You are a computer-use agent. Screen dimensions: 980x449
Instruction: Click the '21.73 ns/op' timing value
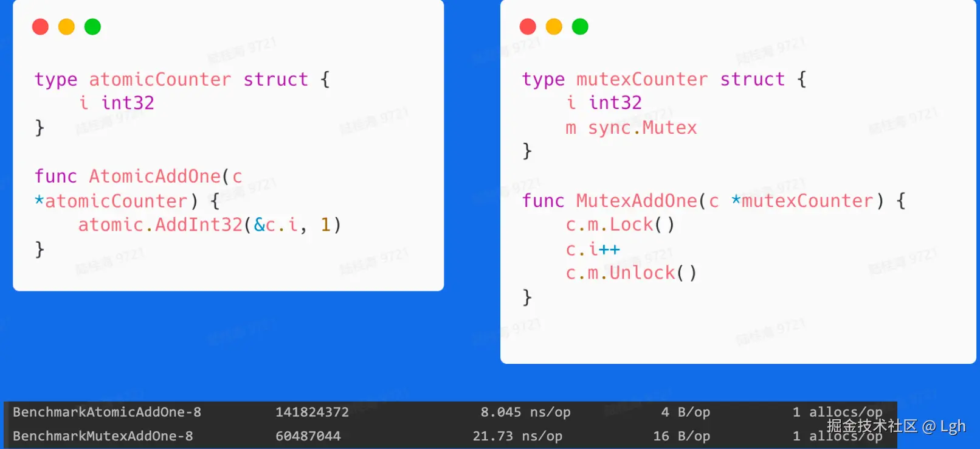coord(518,436)
